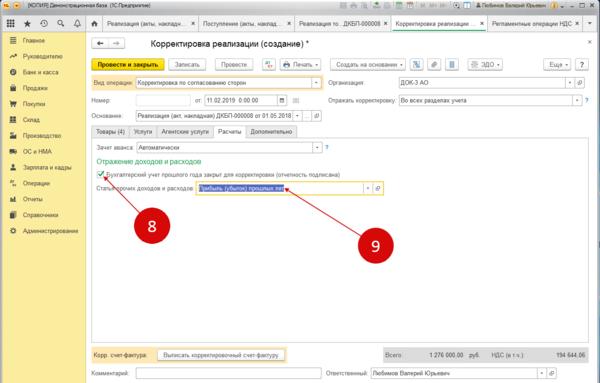Navigate back with left arrow button
The image size is (600, 383).
coord(100,44)
